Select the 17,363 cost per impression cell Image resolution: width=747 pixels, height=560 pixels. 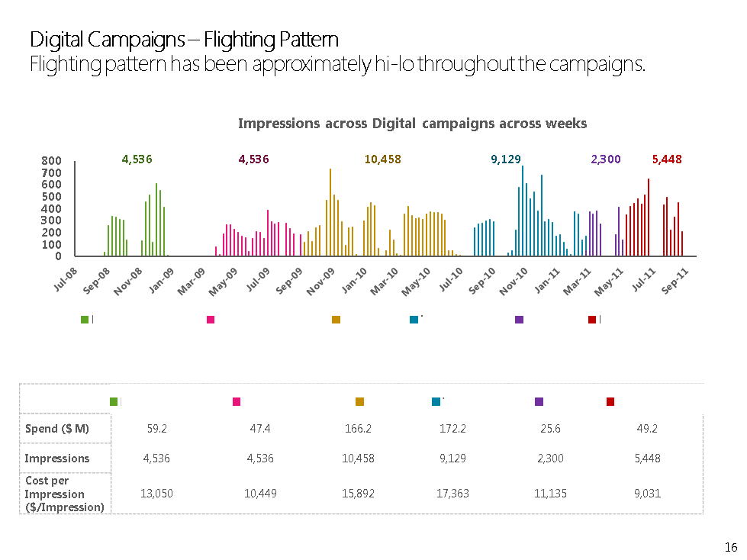(452, 494)
